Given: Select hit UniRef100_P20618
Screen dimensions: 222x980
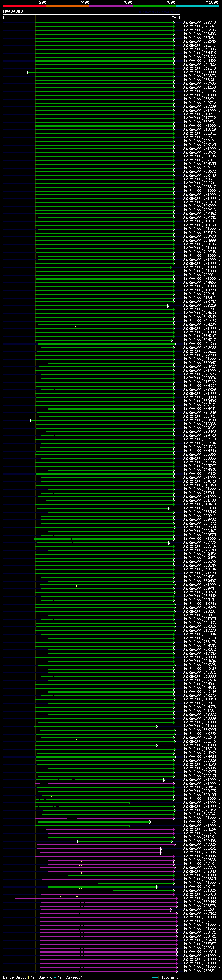Looking at the screenshot, I should click(x=199, y=952).
